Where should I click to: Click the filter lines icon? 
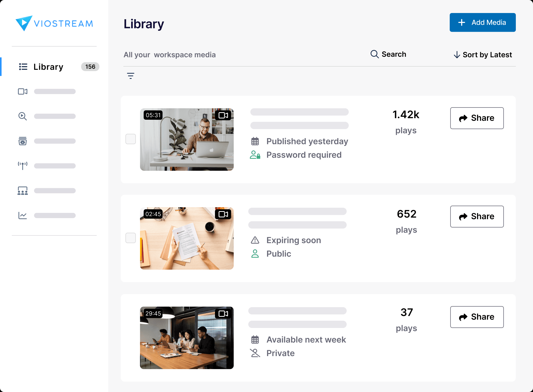131,76
